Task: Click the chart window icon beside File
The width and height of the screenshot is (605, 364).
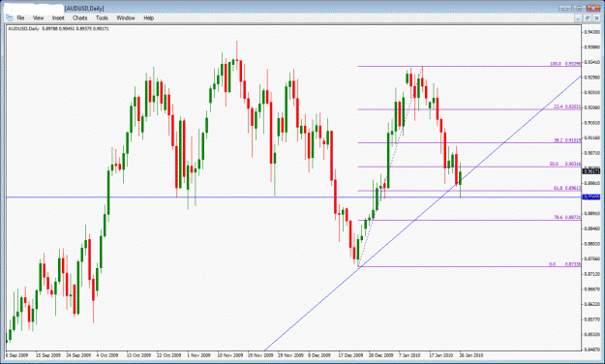Action: (10, 18)
